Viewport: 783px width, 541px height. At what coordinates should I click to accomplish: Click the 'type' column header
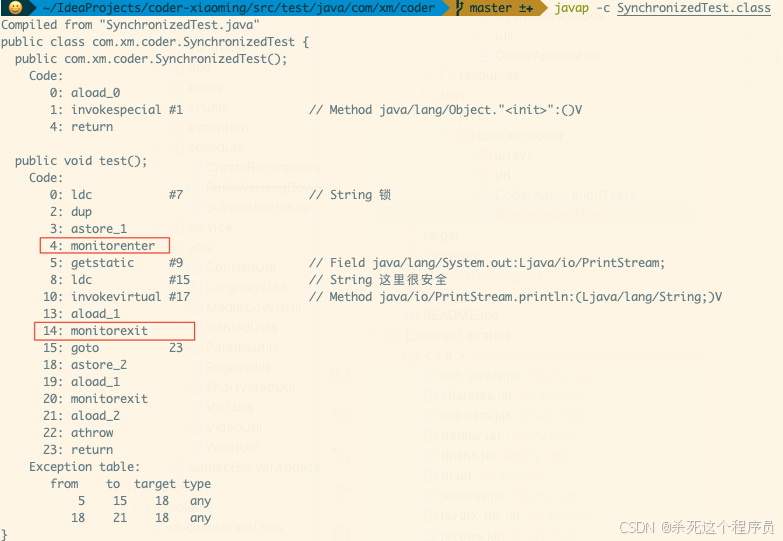[x=197, y=484]
